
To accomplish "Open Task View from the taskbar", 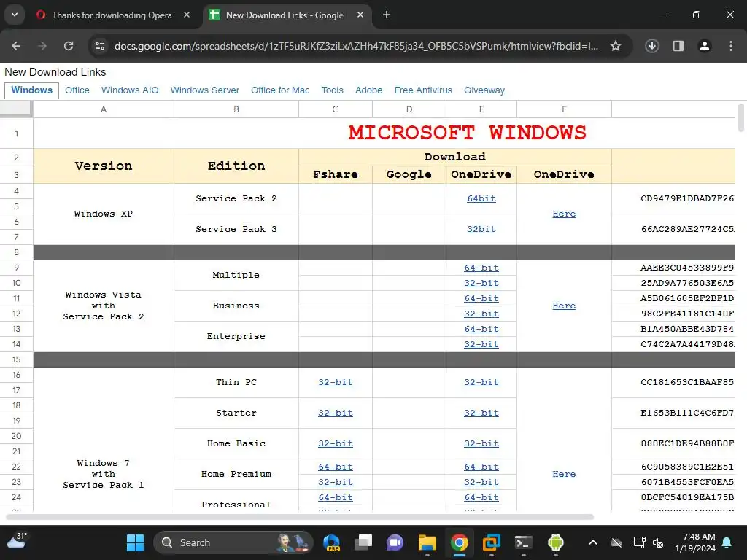I will [x=363, y=542].
